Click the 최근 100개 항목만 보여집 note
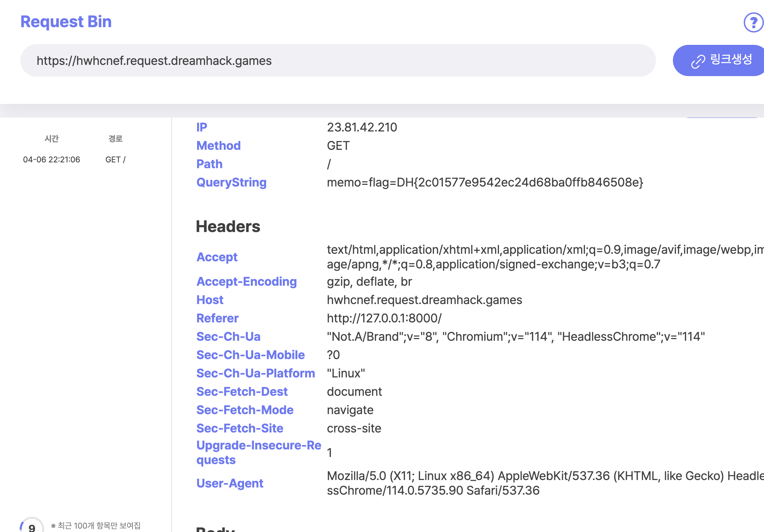The height and width of the screenshot is (532, 764). pyautogui.click(x=96, y=526)
